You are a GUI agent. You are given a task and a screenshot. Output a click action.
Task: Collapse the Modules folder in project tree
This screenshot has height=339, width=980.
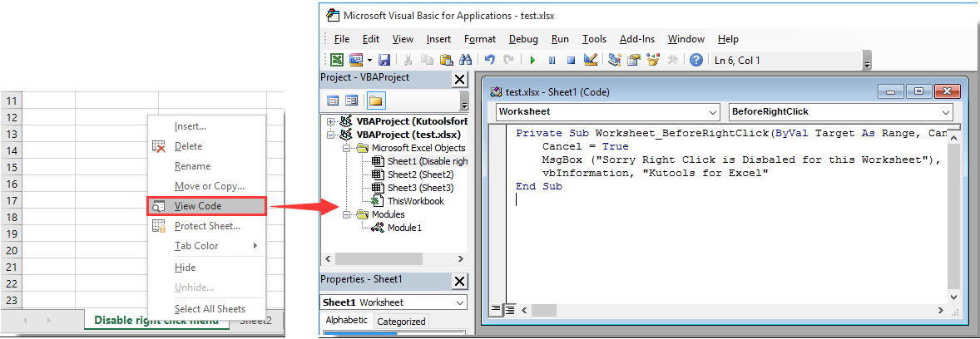348,214
